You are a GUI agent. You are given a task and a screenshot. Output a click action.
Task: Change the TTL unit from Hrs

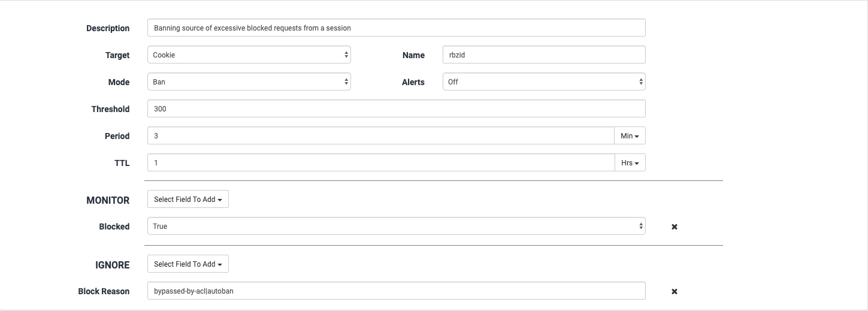630,163
